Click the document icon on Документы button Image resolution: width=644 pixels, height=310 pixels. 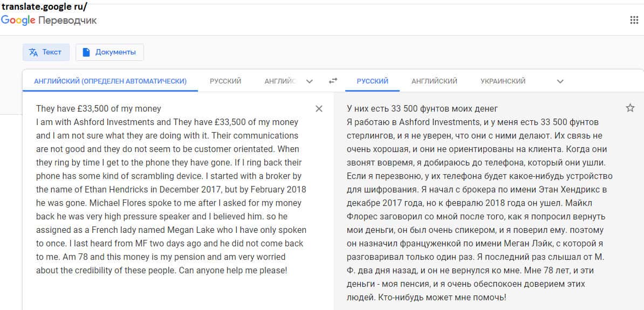(86, 52)
